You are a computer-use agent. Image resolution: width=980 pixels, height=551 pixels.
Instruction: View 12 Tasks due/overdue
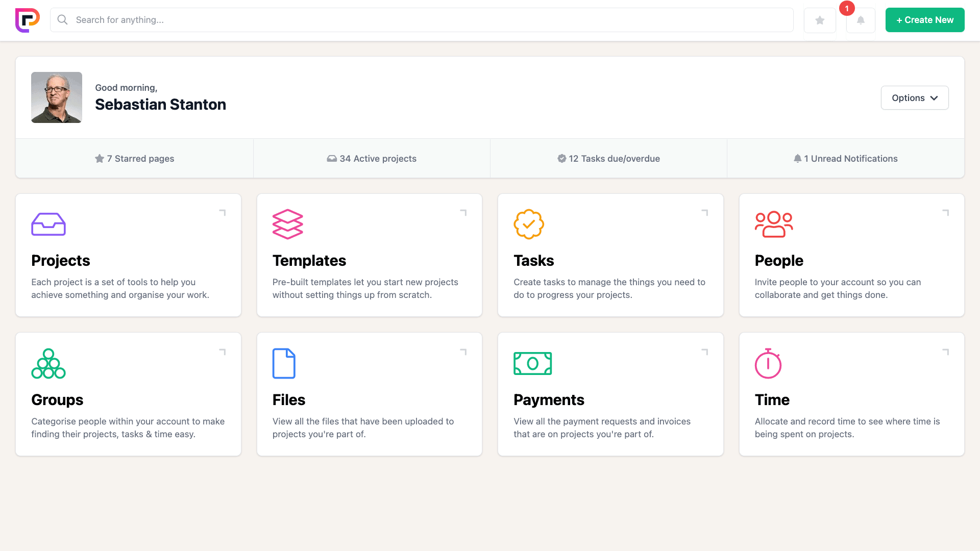click(608, 159)
